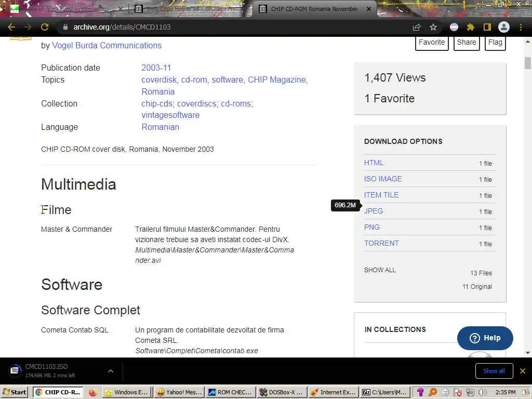Download the TORRENT option
This screenshot has height=399, width=532.
(381, 243)
